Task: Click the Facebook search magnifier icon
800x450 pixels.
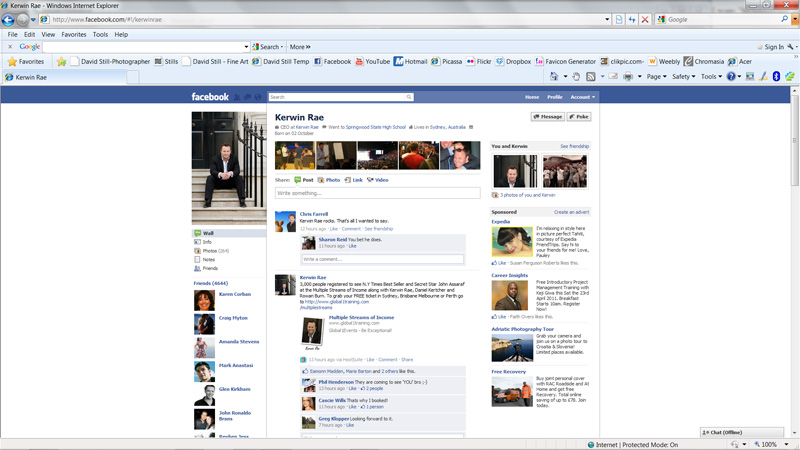Action: (x=409, y=97)
